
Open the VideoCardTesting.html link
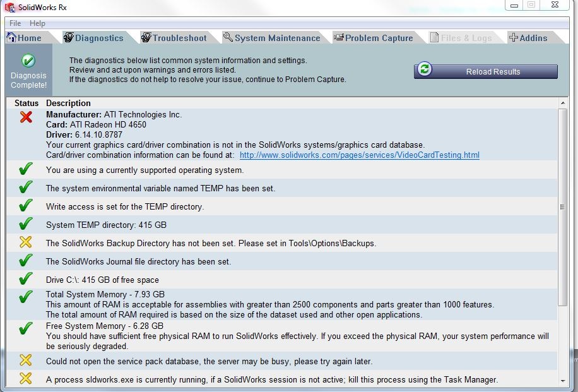[x=360, y=155]
